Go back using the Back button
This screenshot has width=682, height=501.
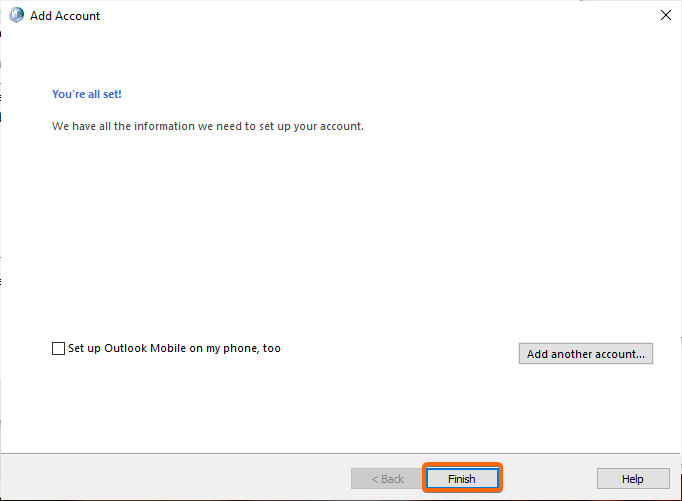387,478
